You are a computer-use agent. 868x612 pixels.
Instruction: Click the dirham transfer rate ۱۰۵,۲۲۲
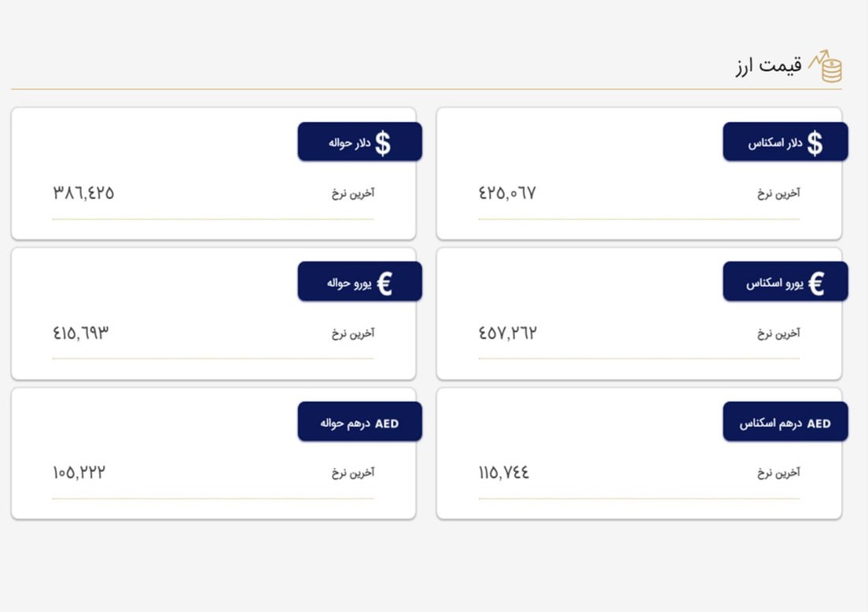tap(79, 473)
